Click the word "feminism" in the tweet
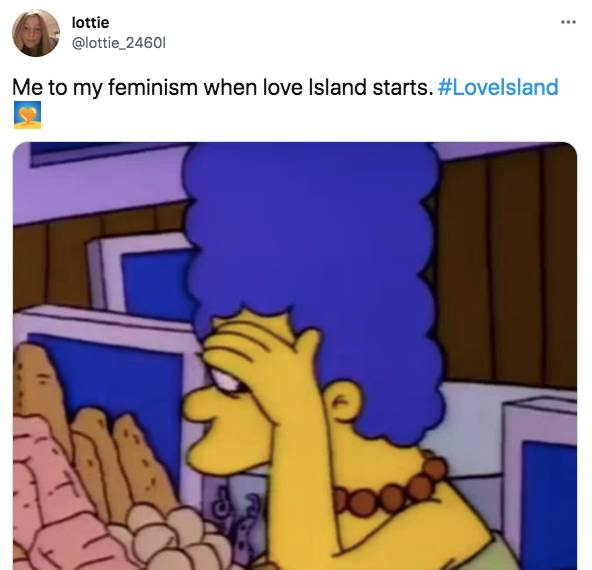 pos(153,88)
